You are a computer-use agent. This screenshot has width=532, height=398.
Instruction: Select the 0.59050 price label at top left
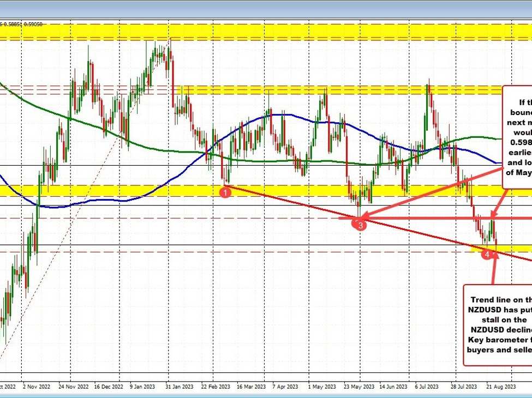[x=33, y=23]
